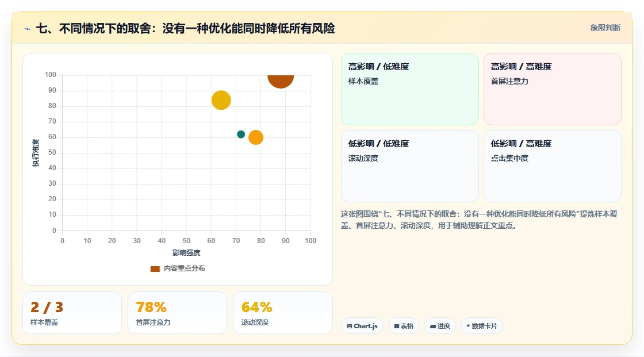Screen dimensions: 644x357
Task: Click the y-axis label 100
Action: click(x=51, y=75)
